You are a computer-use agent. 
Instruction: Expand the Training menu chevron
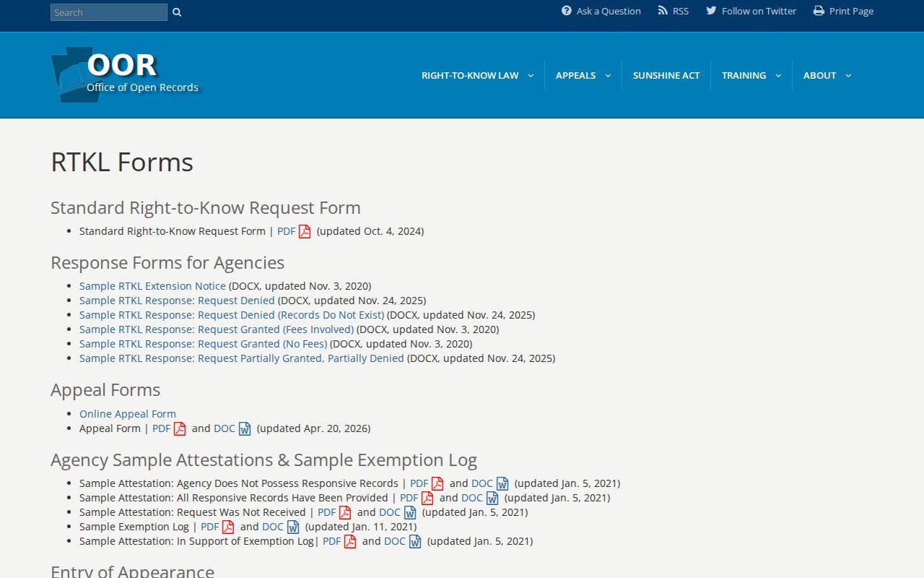(778, 76)
